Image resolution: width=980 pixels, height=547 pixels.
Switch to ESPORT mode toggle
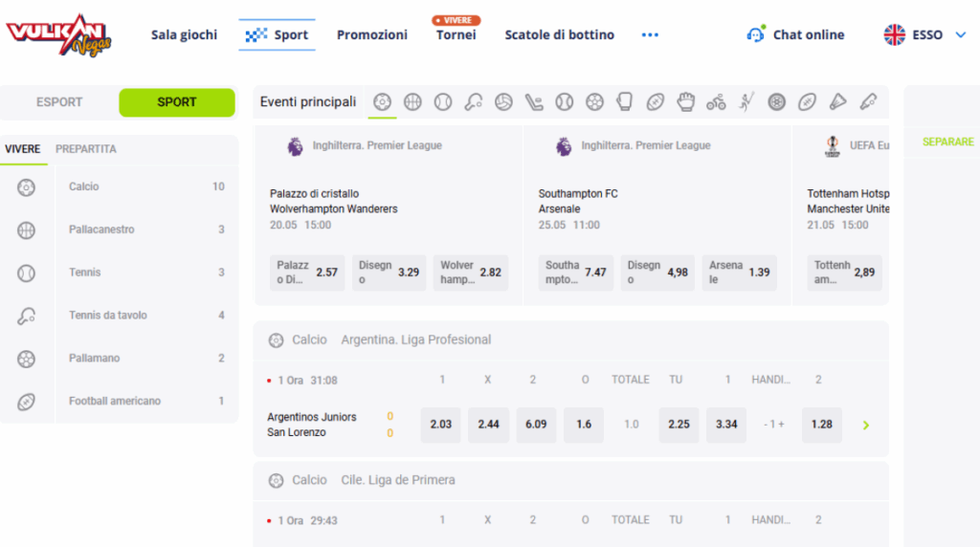click(59, 102)
